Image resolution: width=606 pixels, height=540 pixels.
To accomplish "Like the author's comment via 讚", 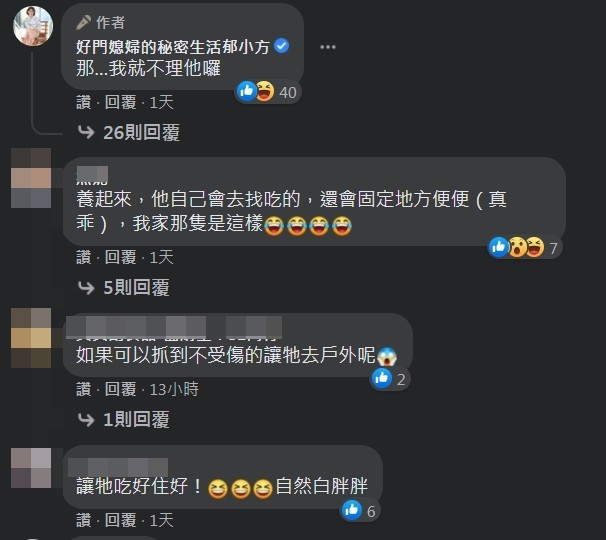I will pyautogui.click(x=83, y=102).
